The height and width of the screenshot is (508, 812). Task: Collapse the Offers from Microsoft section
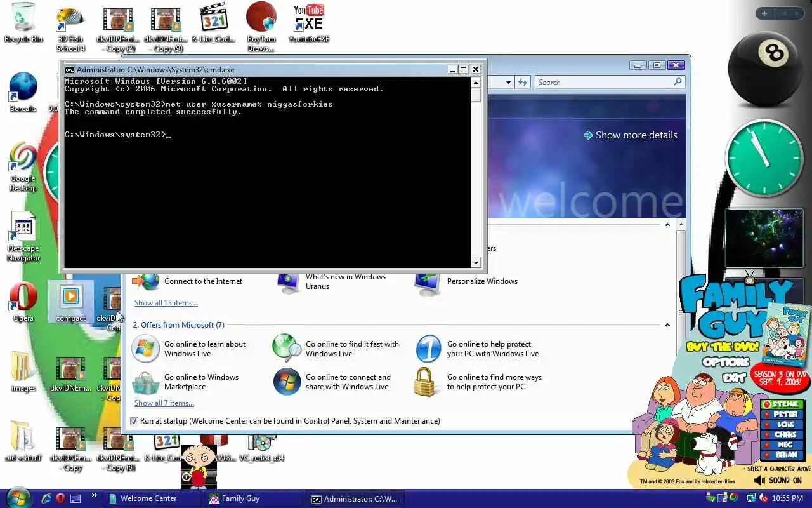pos(667,325)
